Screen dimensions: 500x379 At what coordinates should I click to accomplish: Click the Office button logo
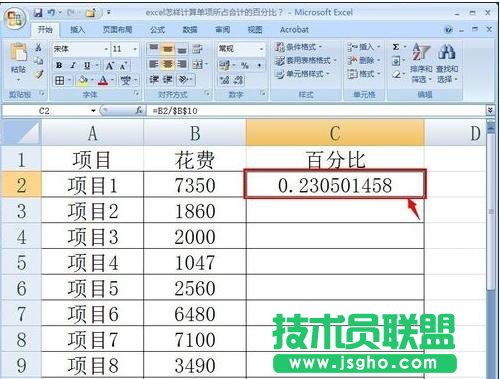click(15, 19)
